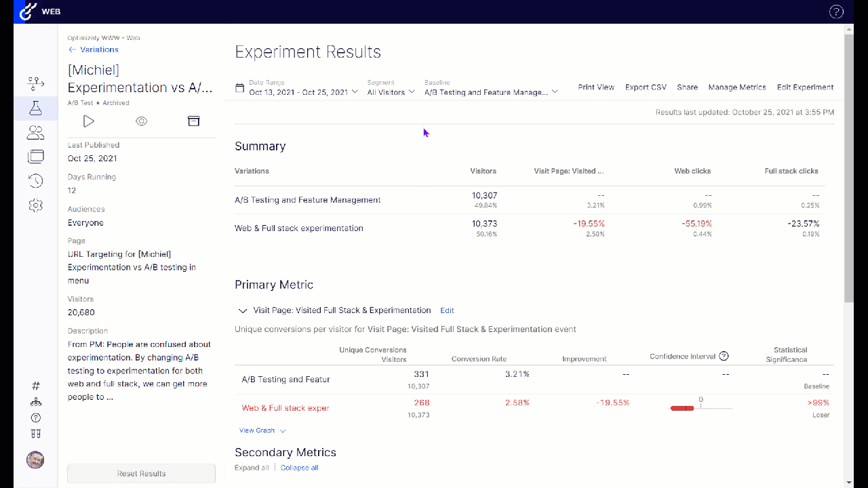
Task: Click the sidebar icon just above the avatar
Action: [x=36, y=434]
